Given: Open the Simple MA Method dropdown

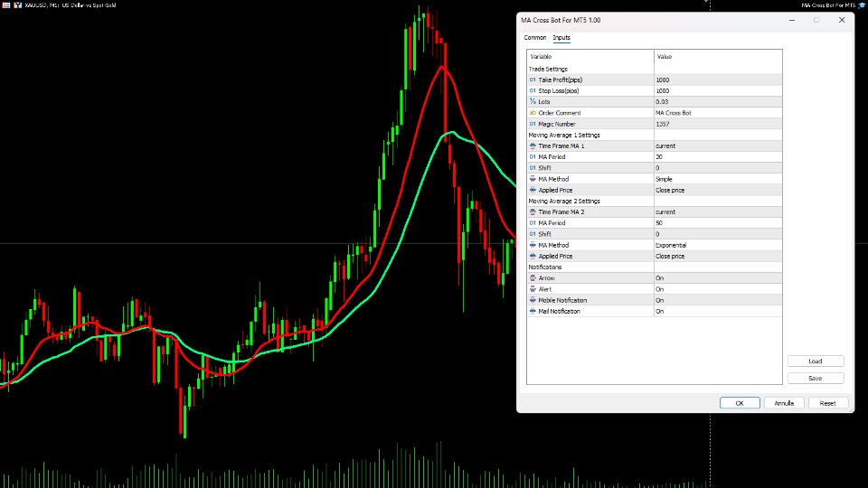Looking at the screenshot, I should click(x=718, y=179).
